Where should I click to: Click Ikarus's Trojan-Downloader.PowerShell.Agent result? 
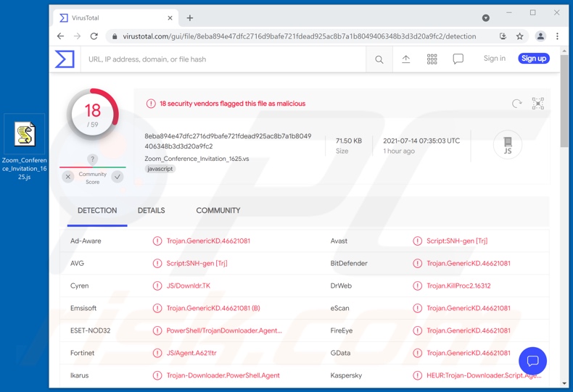tap(223, 375)
